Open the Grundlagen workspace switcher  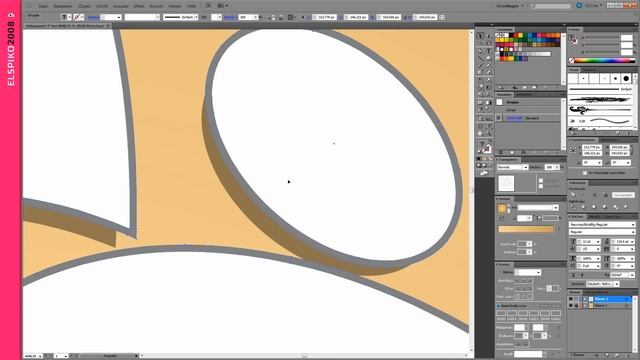[x=510, y=6]
